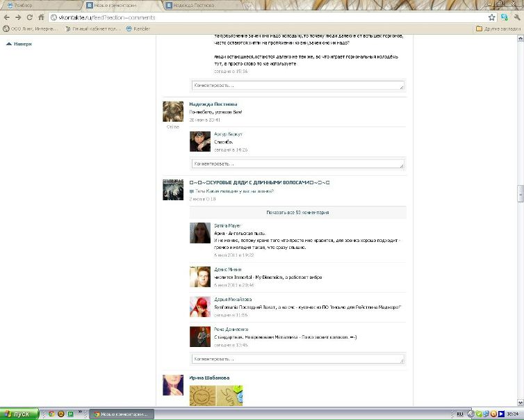Open the Windows 'пуск' Start menu

(x=17, y=414)
